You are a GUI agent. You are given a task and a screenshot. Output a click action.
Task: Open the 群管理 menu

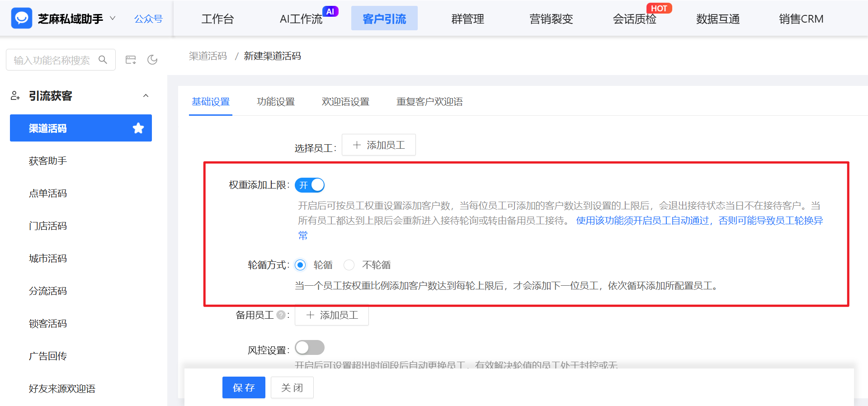coord(467,19)
